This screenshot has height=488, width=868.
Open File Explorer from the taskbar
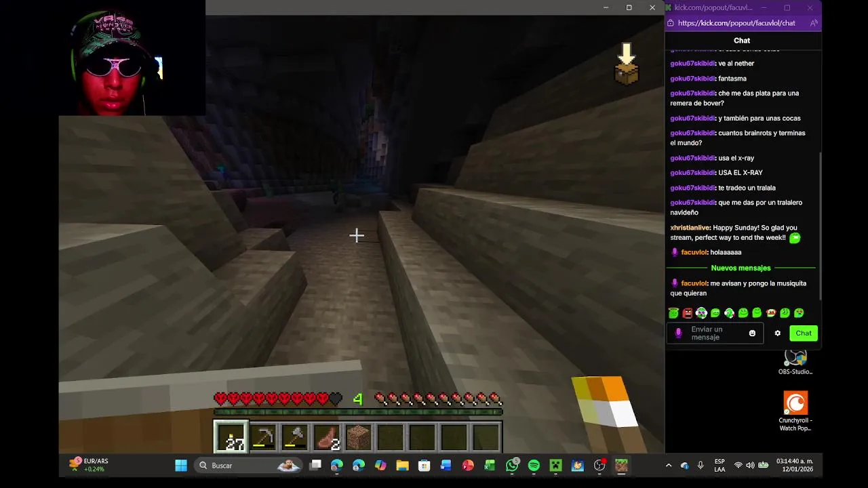pyautogui.click(x=402, y=466)
